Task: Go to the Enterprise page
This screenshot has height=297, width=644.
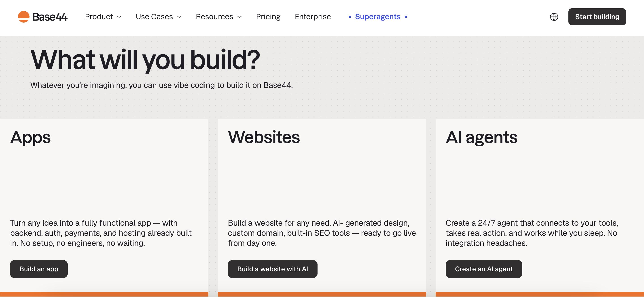Action: [x=313, y=17]
